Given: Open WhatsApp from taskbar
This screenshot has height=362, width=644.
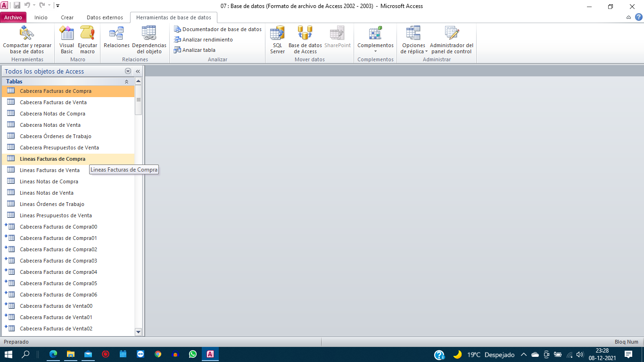Looking at the screenshot, I should 192,354.
